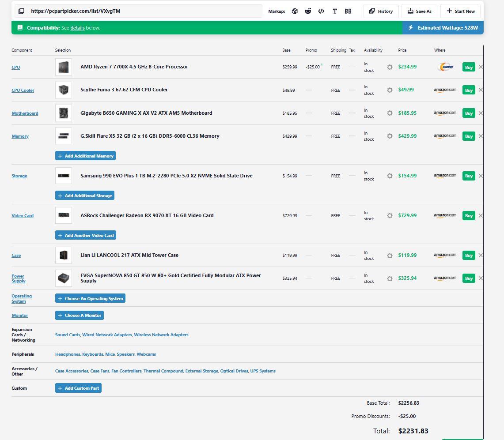Click the Save As button

[420, 11]
